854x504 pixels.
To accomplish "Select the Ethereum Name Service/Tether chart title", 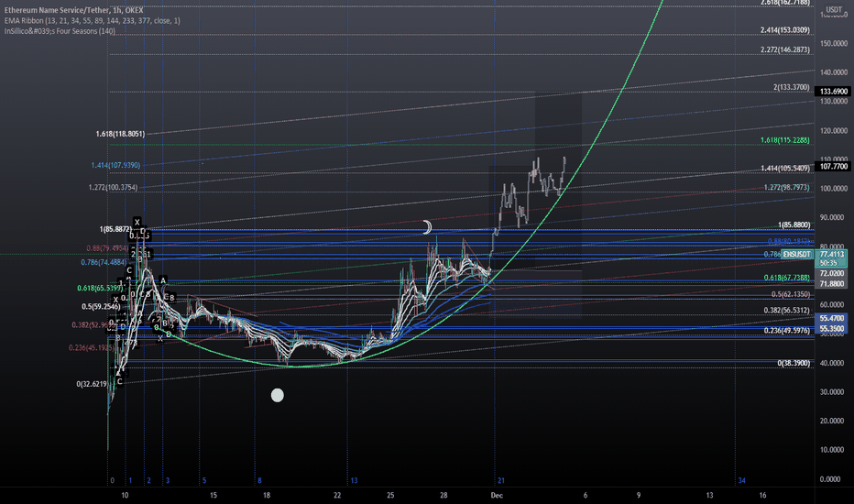I will click(74, 10).
